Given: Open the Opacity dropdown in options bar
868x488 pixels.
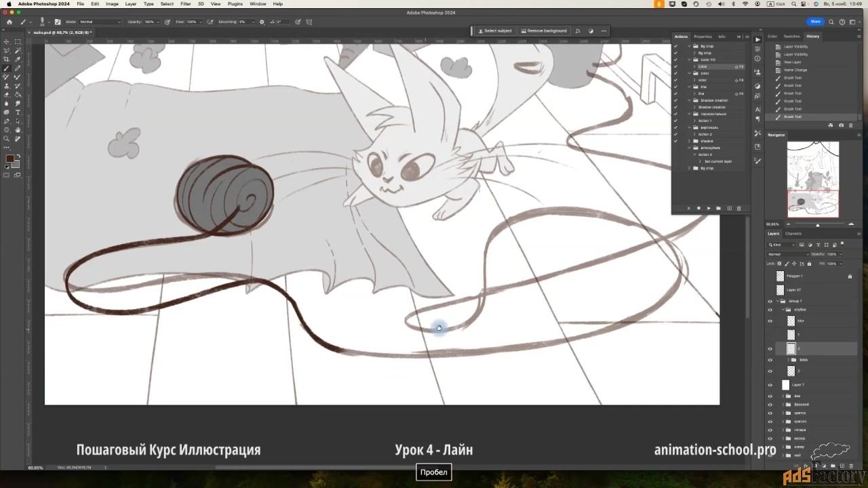Looking at the screenshot, I should [157, 22].
